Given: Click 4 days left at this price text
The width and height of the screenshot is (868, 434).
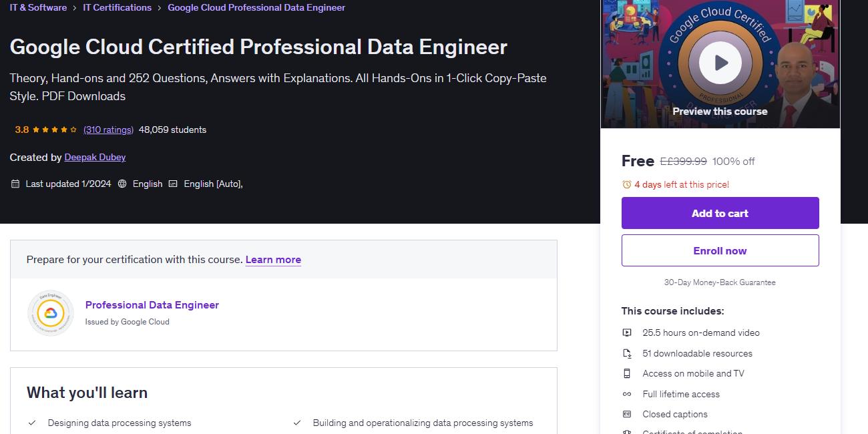Looking at the screenshot, I should pyautogui.click(x=682, y=184).
